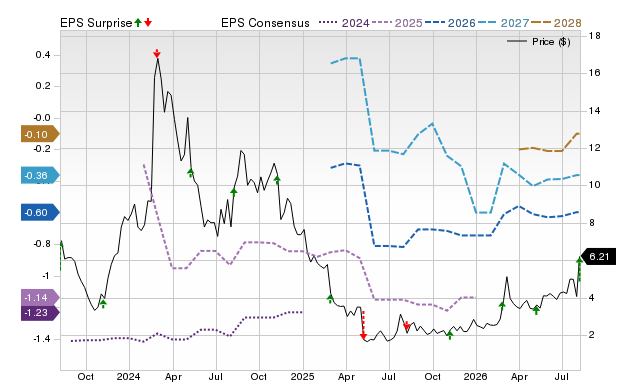Click the light purple -1.14 value tag
Image resolution: width=640 pixels, height=382 pixels.
pos(40,298)
